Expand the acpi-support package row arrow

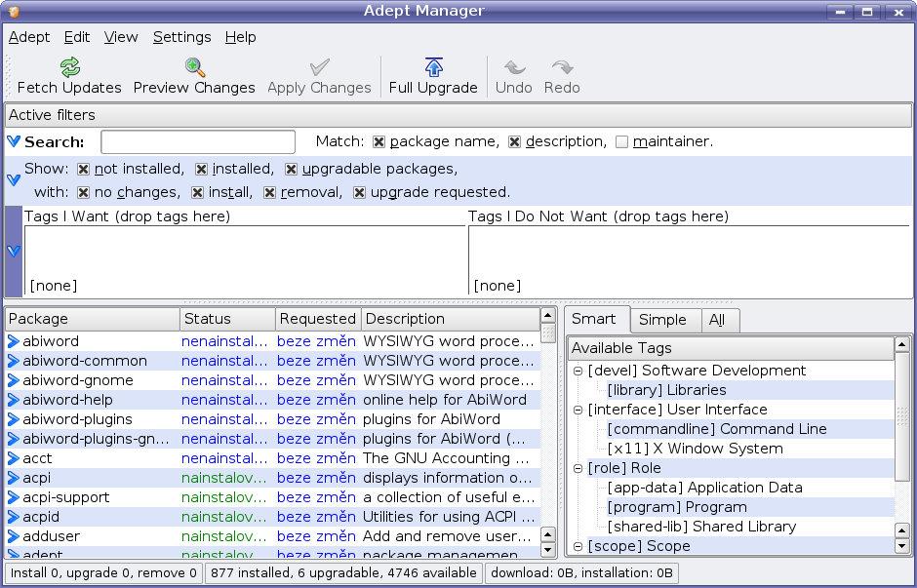click(x=13, y=497)
